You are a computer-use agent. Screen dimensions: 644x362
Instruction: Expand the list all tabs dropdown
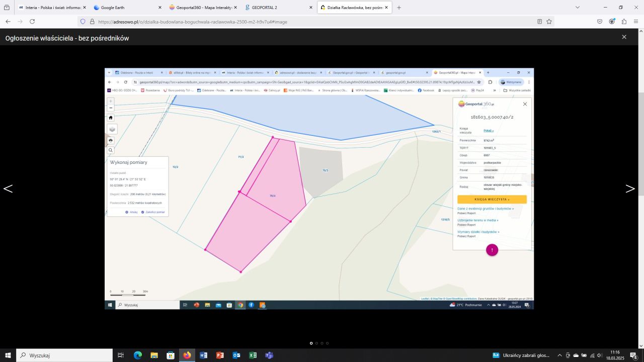point(578,8)
